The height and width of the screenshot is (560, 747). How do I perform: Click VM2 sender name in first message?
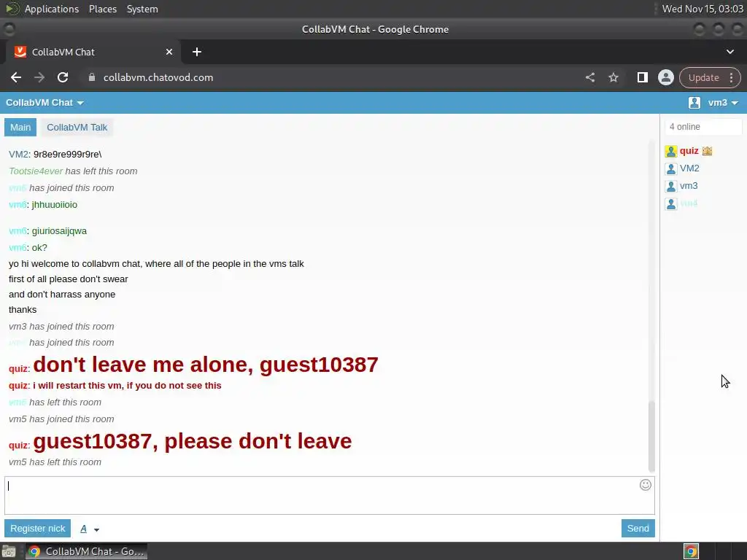18,155
